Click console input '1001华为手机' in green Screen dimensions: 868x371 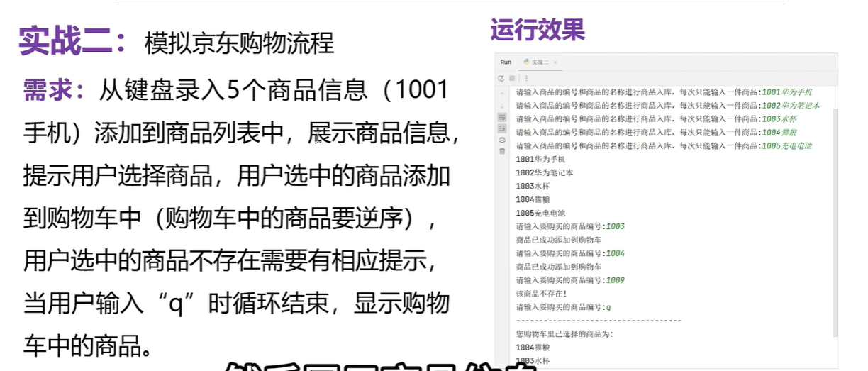(787, 92)
